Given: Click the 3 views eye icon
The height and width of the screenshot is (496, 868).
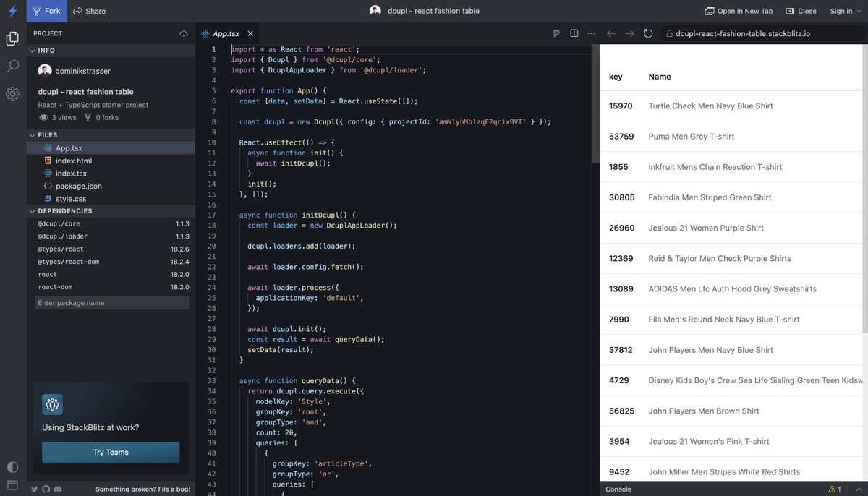Looking at the screenshot, I should click(43, 117).
